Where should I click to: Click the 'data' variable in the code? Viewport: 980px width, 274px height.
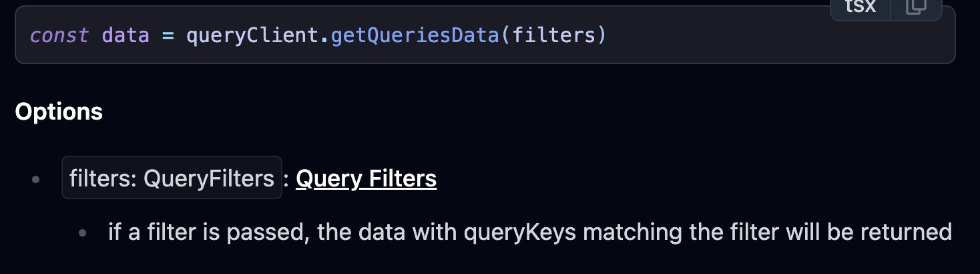coord(126,35)
